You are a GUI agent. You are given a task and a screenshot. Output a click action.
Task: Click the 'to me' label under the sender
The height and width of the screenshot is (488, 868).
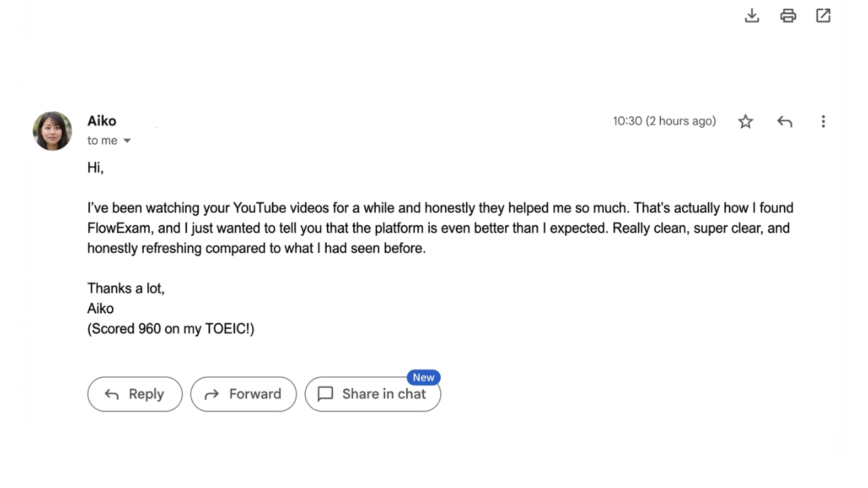102,140
